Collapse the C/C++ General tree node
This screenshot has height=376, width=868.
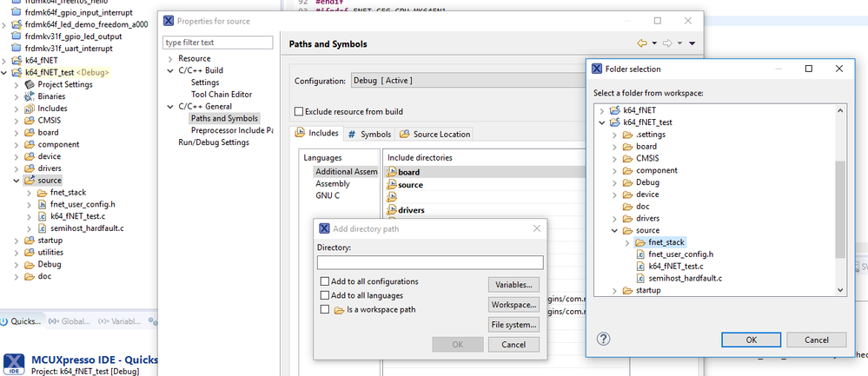170,106
